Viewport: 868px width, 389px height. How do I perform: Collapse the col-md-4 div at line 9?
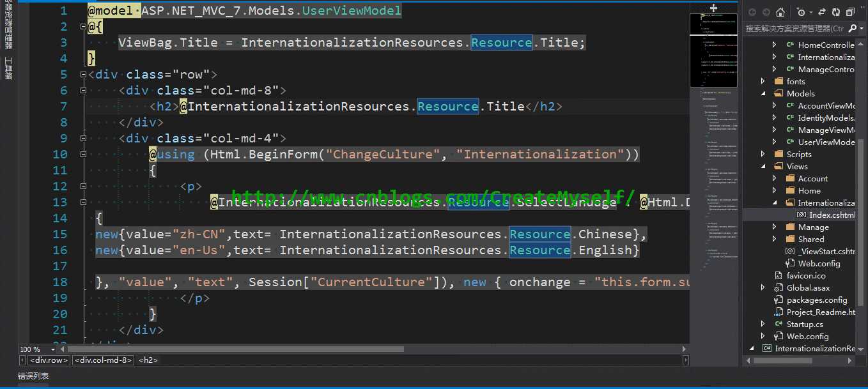[82, 139]
